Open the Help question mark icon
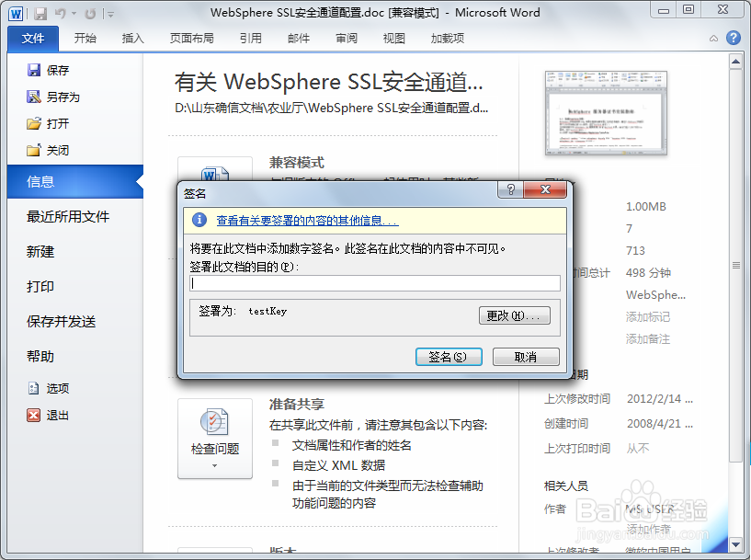The width and height of the screenshot is (751, 560). [732, 39]
